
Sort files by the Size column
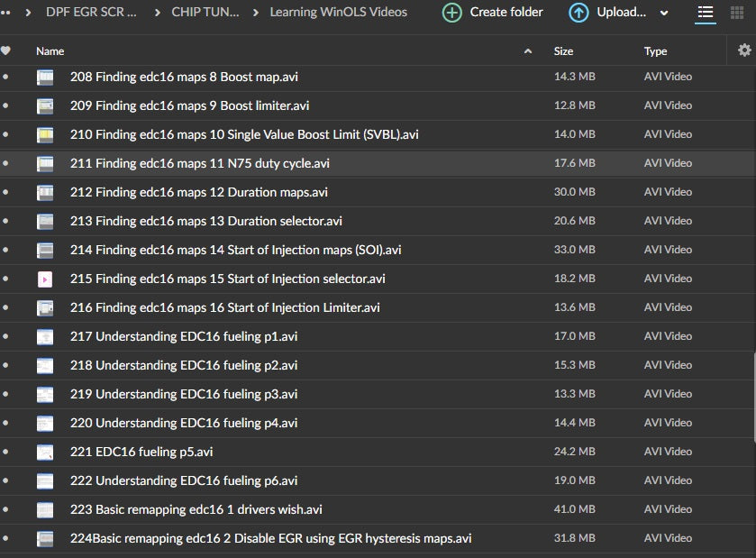pos(563,51)
